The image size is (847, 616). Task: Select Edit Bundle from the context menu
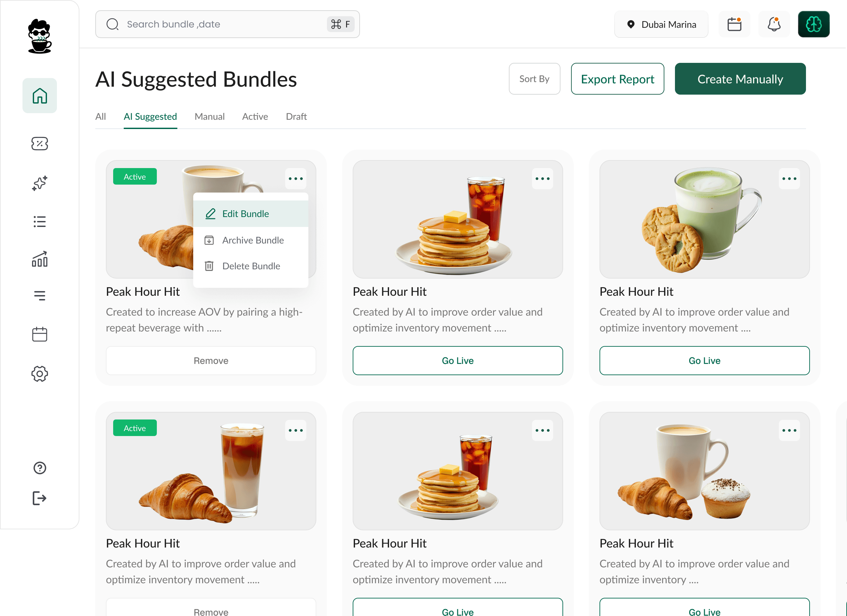point(245,213)
